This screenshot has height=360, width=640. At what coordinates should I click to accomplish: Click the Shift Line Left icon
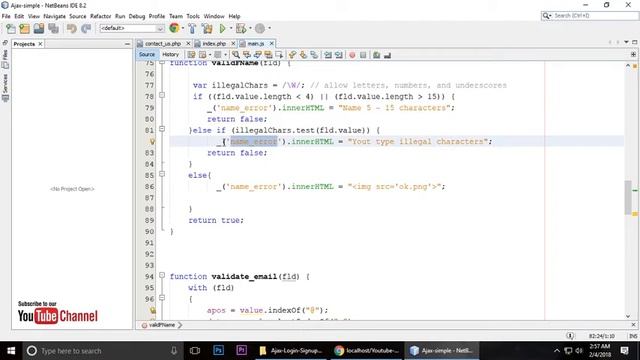pos(328,55)
